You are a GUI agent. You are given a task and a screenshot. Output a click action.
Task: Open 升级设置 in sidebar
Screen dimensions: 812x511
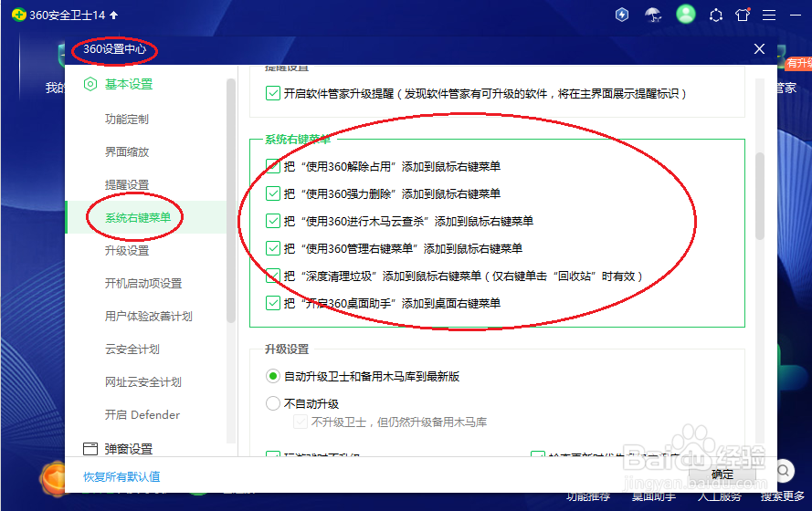127,250
